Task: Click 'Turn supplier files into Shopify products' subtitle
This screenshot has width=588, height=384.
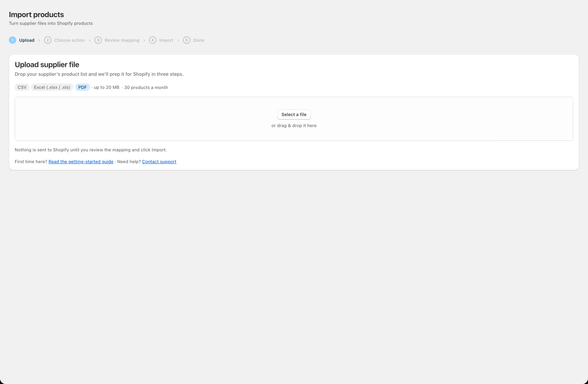Action: (x=51, y=24)
